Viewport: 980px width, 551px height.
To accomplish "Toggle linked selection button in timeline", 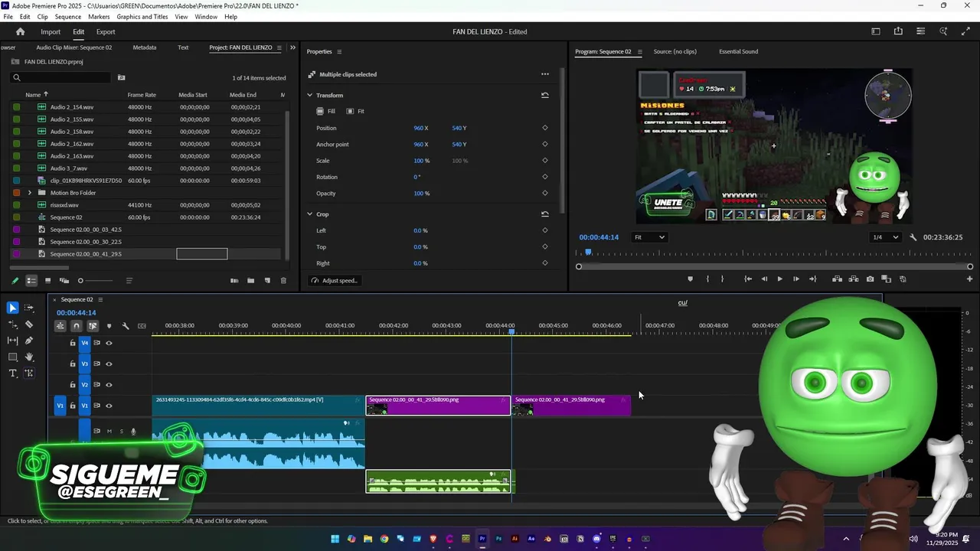I will point(93,326).
